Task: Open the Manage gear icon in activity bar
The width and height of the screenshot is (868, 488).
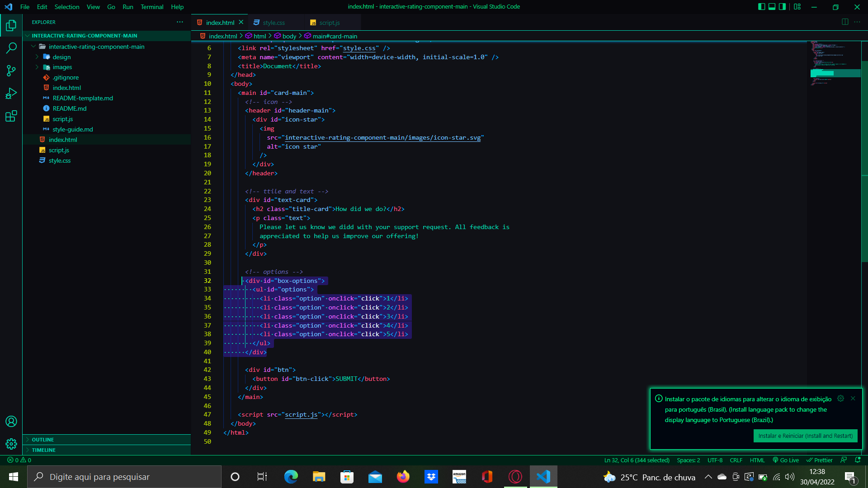Action: [11, 444]
